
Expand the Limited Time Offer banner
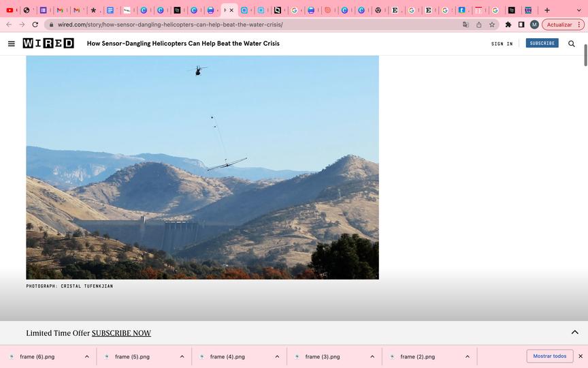[x=574, y=333]
